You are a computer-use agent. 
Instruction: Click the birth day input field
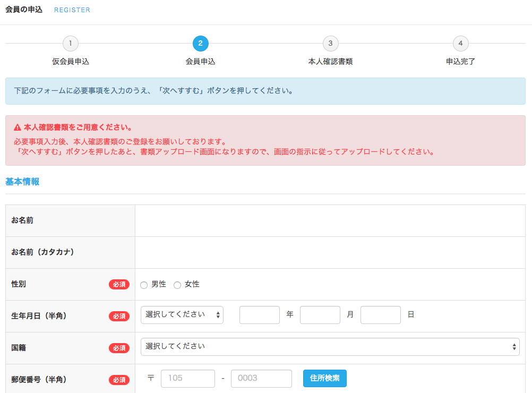(x=380, y=315)
